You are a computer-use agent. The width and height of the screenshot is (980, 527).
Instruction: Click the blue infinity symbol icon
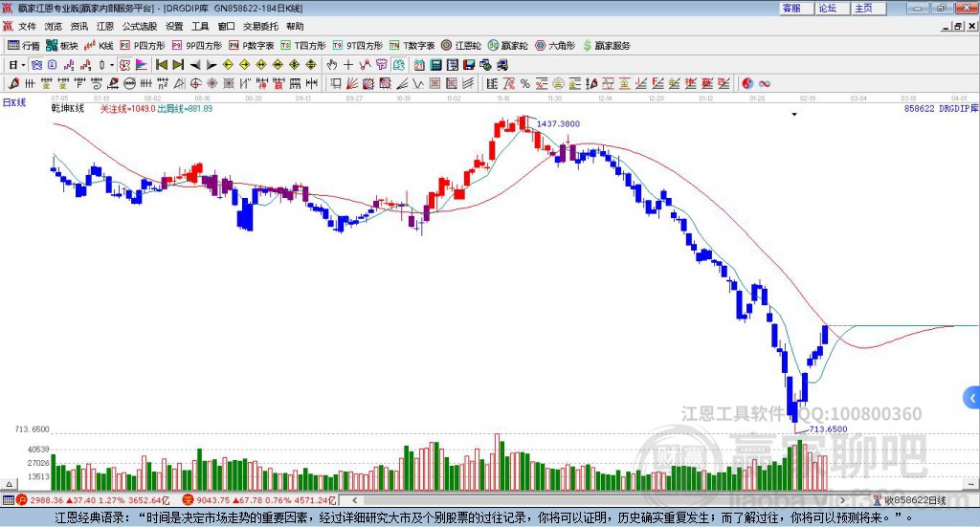tap(764, 83)
